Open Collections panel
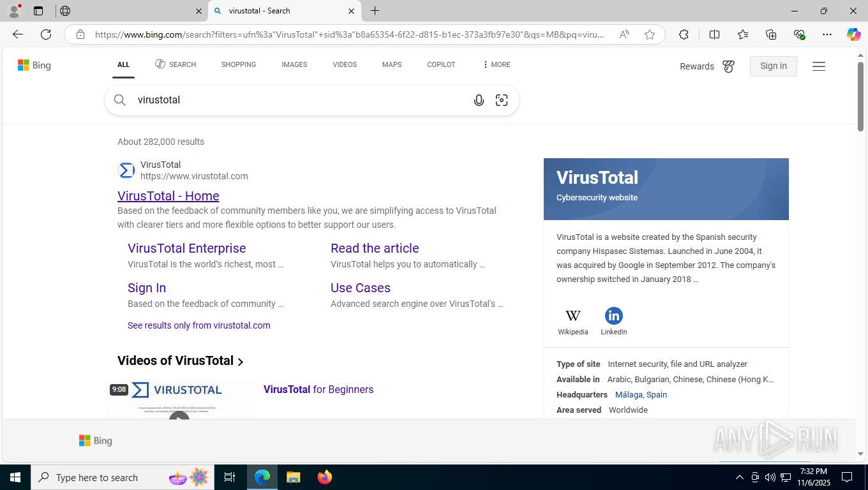The image size is (868, 490). [771, 34]
